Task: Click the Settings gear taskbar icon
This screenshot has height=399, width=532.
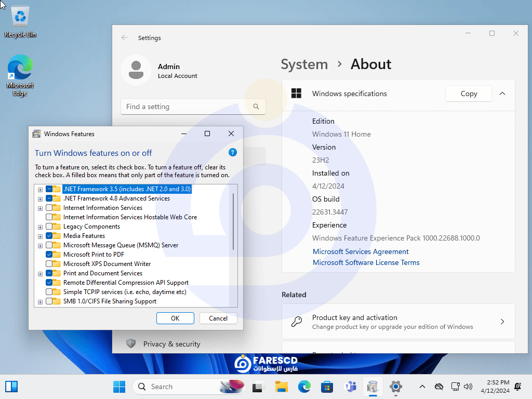Action: pos(395,387)
